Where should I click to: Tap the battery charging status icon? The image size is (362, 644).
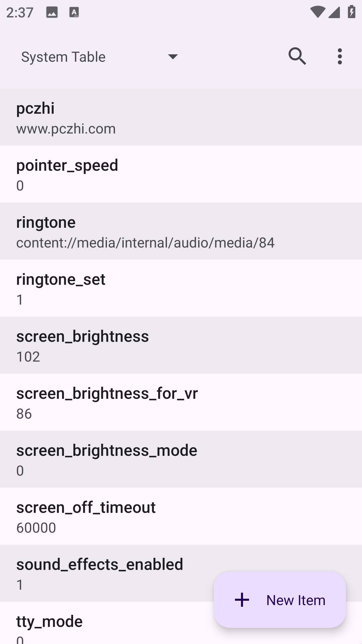(x=351, y=12)
